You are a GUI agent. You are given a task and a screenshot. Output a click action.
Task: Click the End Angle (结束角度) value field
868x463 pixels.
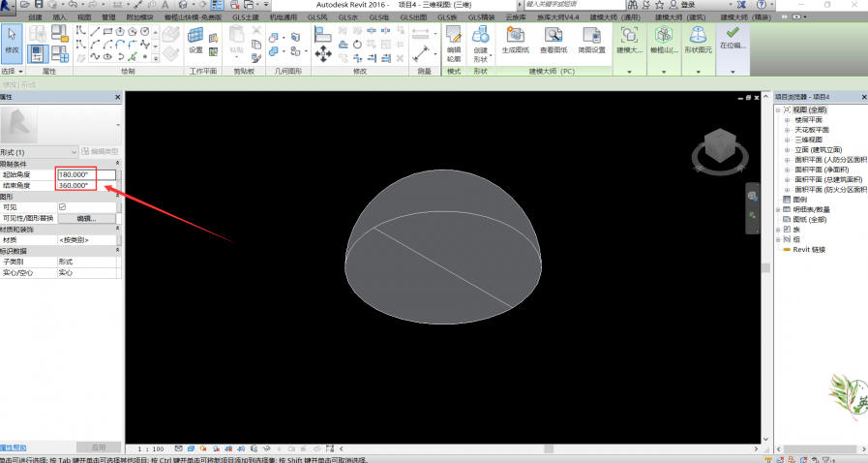point(87,186)
